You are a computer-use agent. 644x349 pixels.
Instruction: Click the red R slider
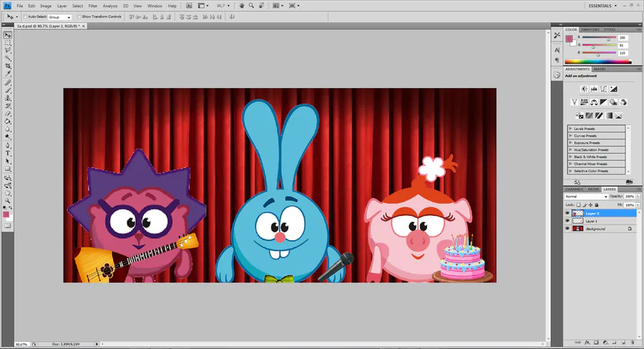point(599,38)
